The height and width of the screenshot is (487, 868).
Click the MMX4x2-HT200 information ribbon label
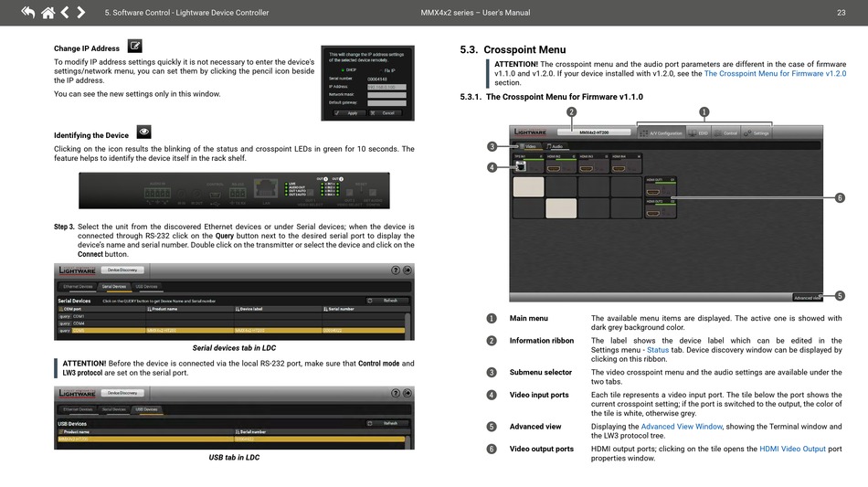[x=594, y=132]
